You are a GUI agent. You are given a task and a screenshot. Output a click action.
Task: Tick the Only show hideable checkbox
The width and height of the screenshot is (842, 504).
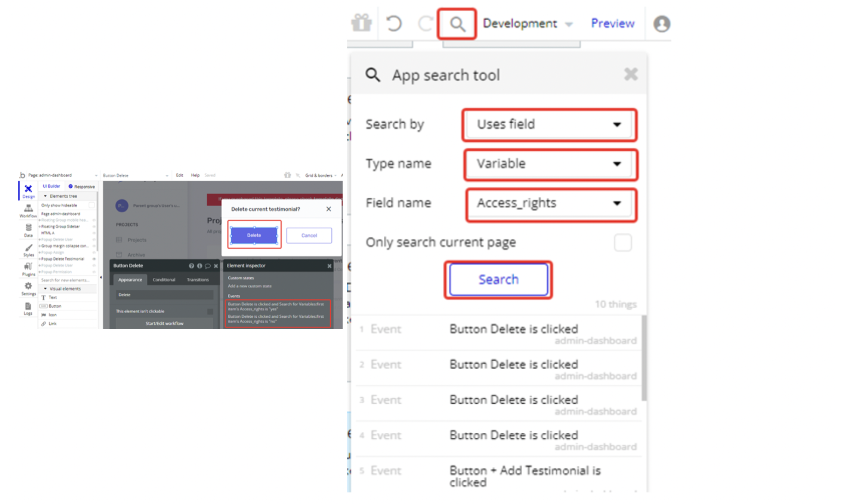[92, 206]
